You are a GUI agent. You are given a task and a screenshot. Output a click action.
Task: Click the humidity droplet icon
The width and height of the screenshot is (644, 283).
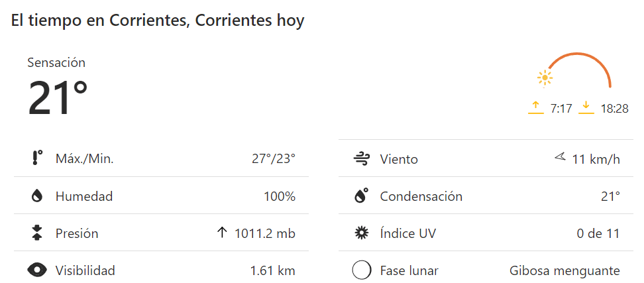pyautogui.click(x=37, y=196)
